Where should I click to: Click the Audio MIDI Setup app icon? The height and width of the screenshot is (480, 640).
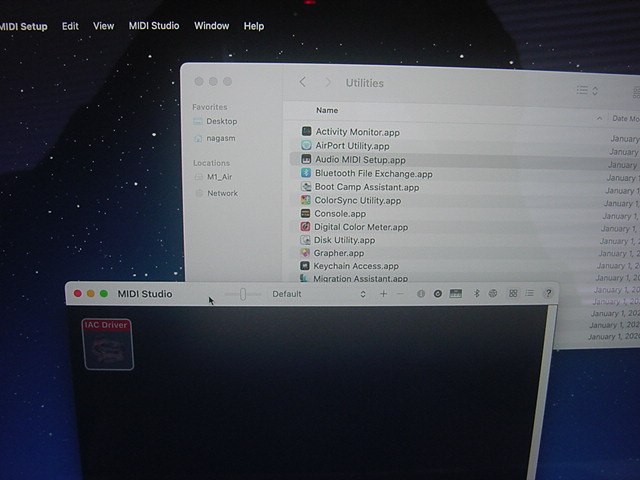tap(306, 159)
